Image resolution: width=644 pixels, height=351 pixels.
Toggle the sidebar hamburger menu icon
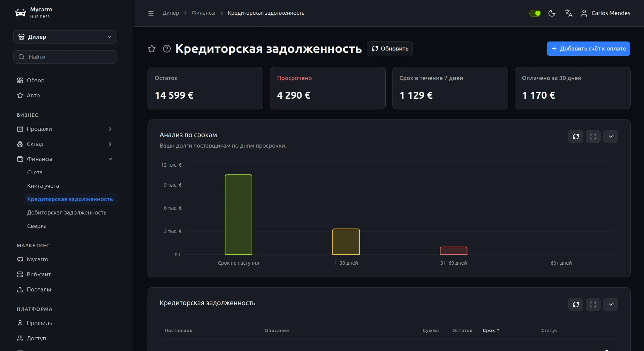151,13
